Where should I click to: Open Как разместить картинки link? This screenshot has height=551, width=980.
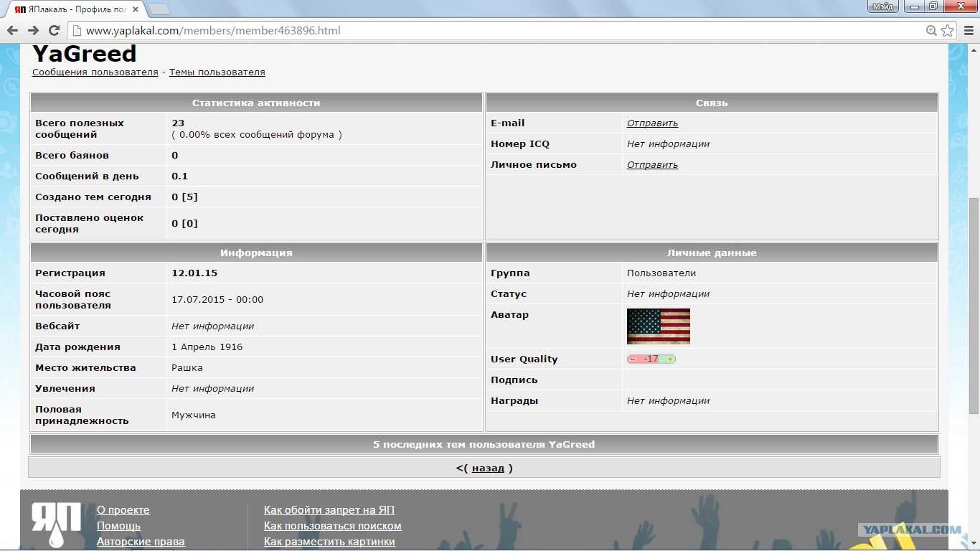329,542
